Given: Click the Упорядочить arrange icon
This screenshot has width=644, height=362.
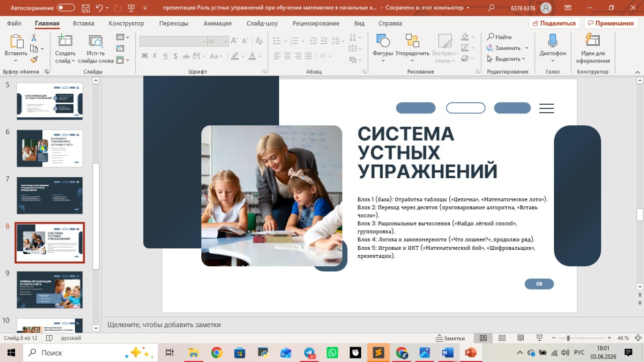Looking at the screenshot, I should pyautogui.click(x=412, y=41).
